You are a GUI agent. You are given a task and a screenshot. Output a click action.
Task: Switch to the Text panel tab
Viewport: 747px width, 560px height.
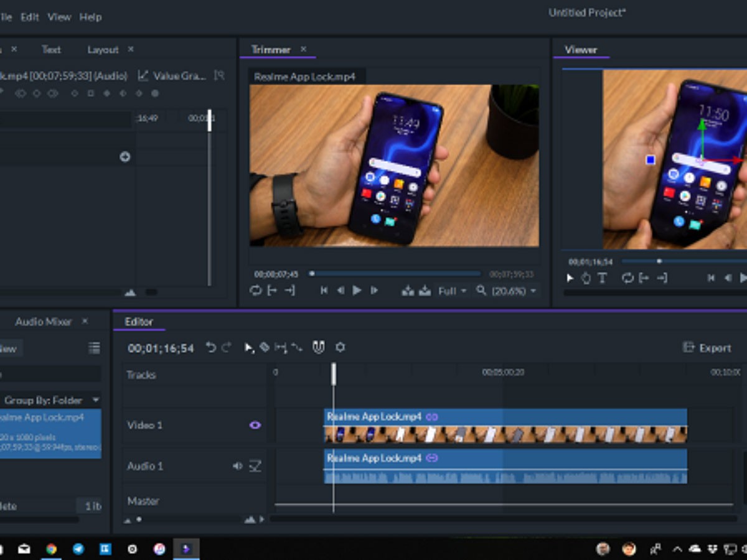(x=51, y=49)
